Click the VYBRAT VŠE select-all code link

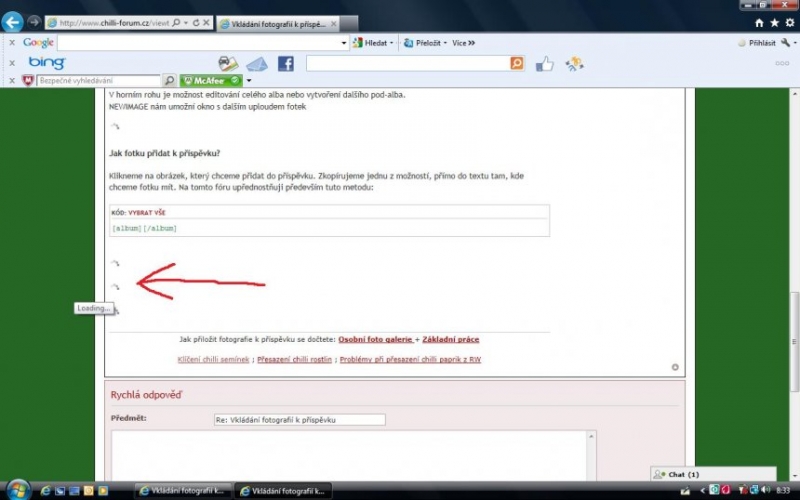point(148,213)
